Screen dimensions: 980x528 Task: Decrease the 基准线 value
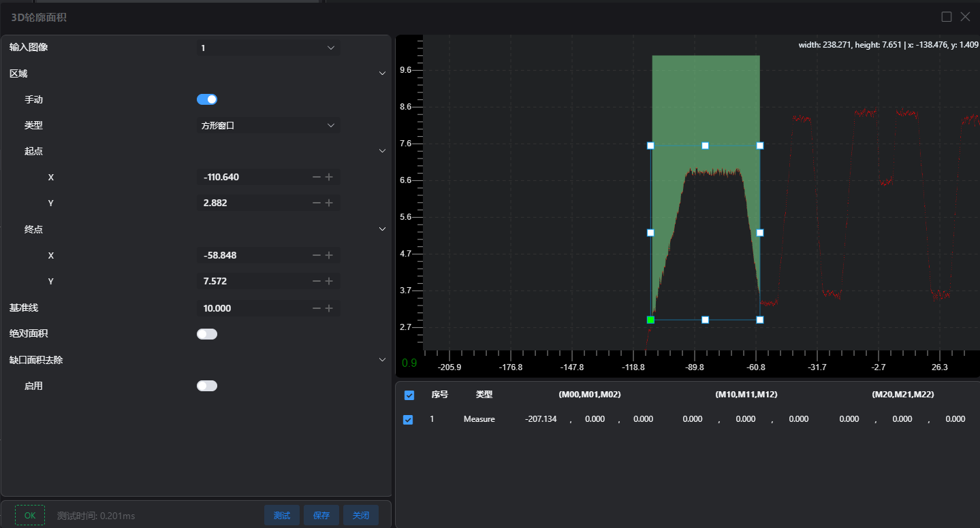pos(316,308)
